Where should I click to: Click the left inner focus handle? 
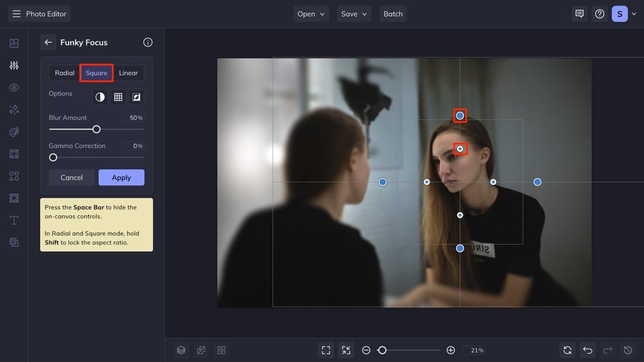pyautogui.click(x=427, y=182)
